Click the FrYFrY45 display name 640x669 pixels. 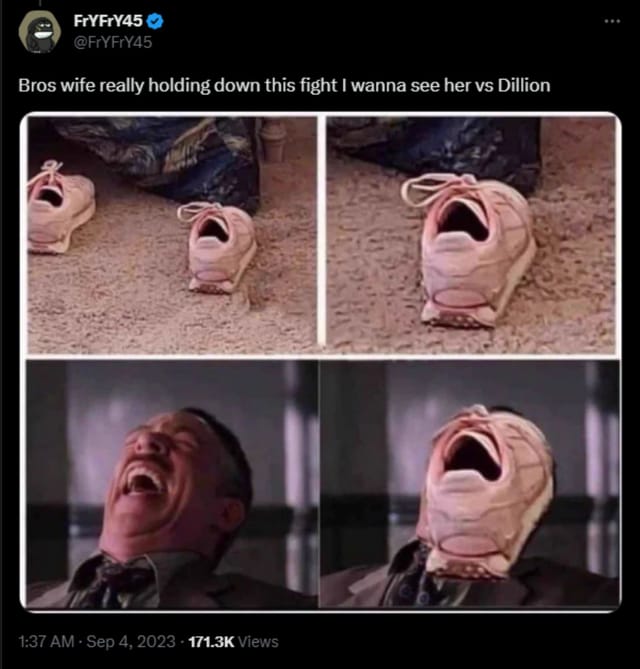[108, 21]
